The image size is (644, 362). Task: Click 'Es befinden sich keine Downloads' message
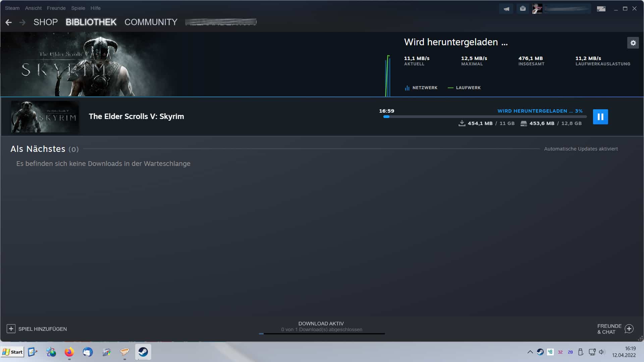tap(103, 164)
